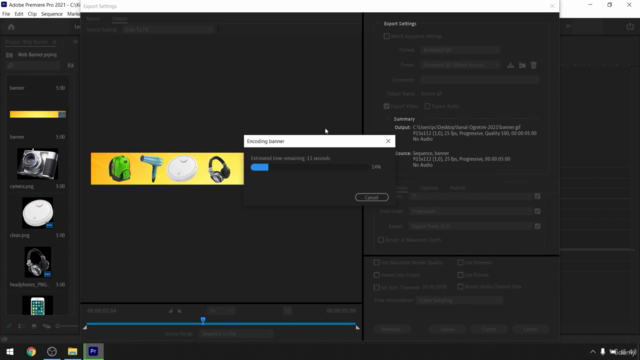Screen dimensions: 640x360
Task: Open the Edit menu
Action: click(19, 14)
